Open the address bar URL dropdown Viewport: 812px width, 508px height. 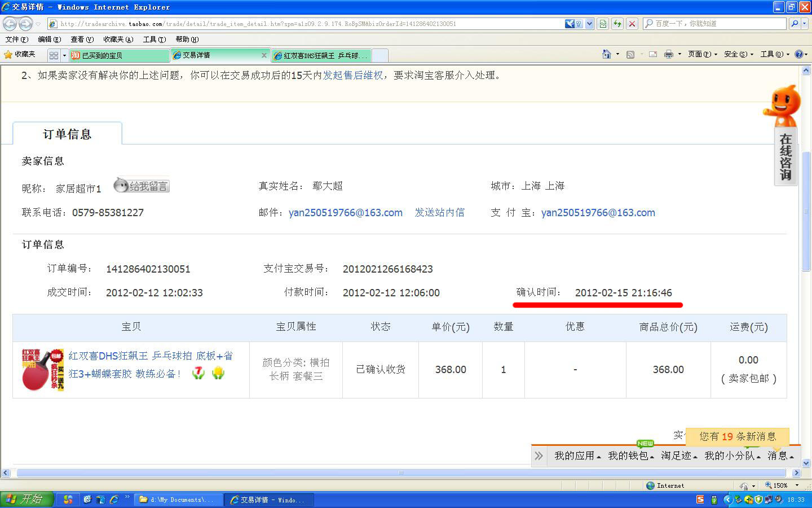pyautogui.click(x=589, y=24)
